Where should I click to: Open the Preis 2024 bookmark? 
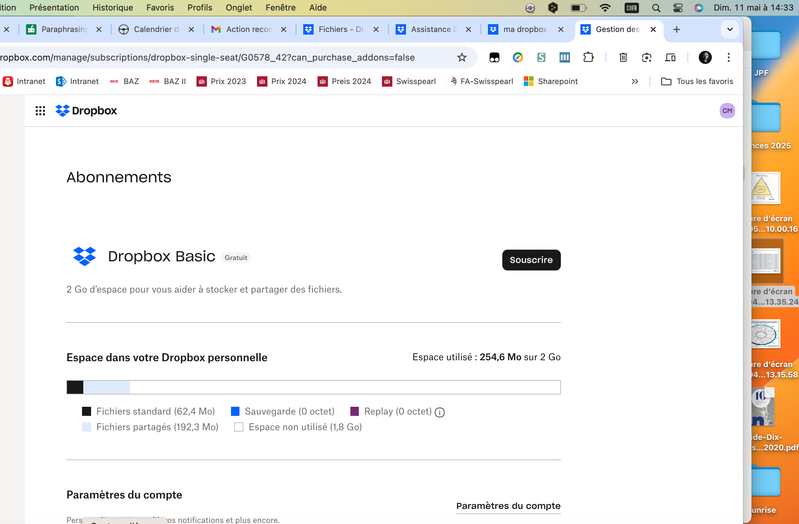[344, 82]
